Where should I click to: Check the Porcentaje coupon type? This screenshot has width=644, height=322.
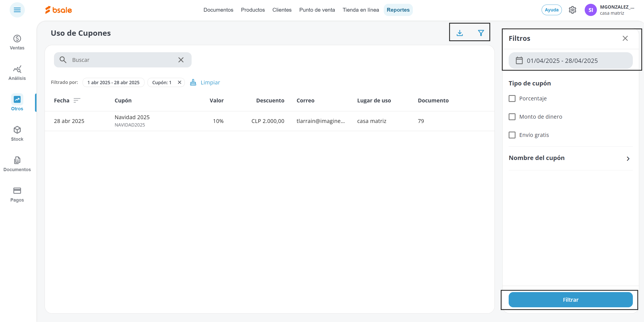[x=512, y=98]
